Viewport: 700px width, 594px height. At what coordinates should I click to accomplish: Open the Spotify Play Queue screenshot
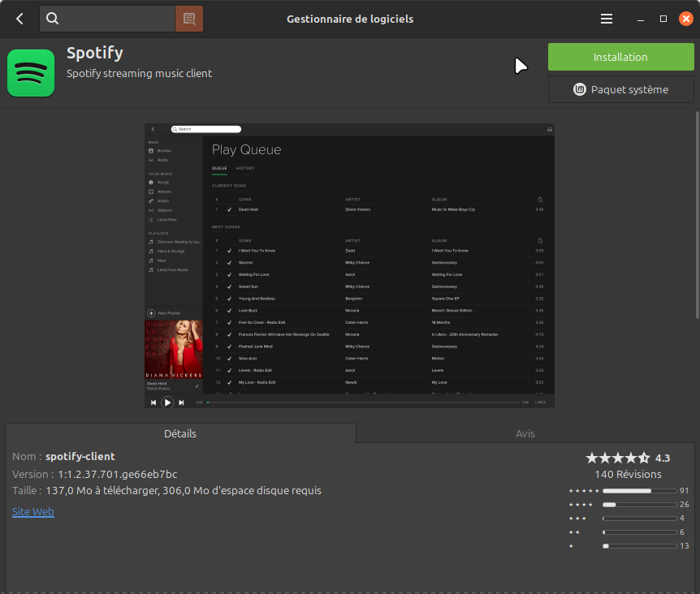pyautogui.click(x=349, y=265)
